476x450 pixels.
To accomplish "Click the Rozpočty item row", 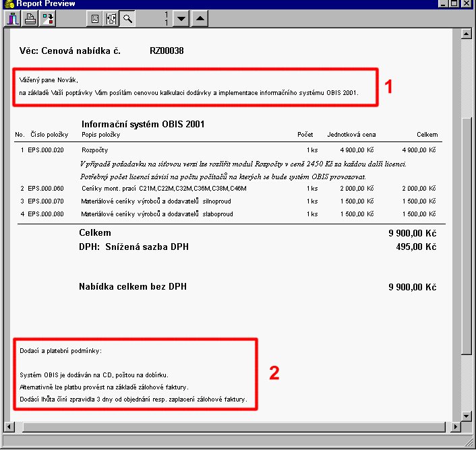I will 94,150.
